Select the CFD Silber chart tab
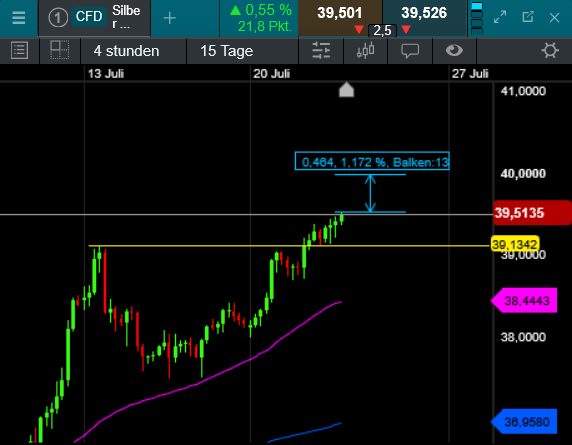Screen dimensions: 572x445 (x=94, y=18)
